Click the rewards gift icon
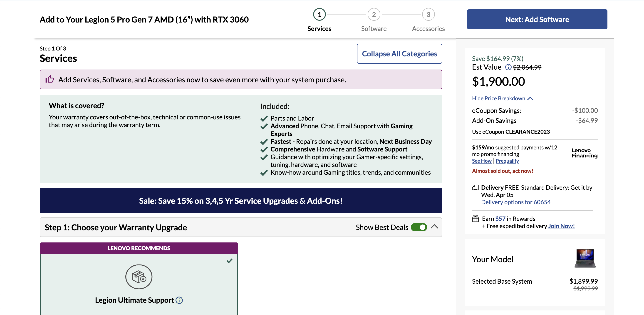This screenshot has height=315, width=644. tap(475, 219)
